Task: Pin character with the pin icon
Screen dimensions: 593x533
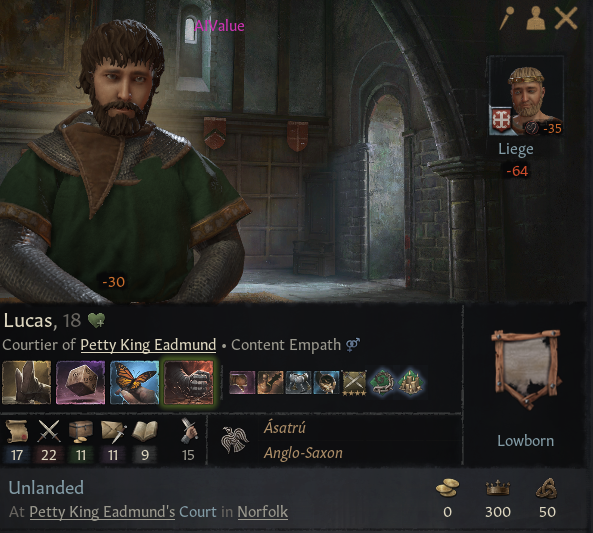Action: click(506, 18)
